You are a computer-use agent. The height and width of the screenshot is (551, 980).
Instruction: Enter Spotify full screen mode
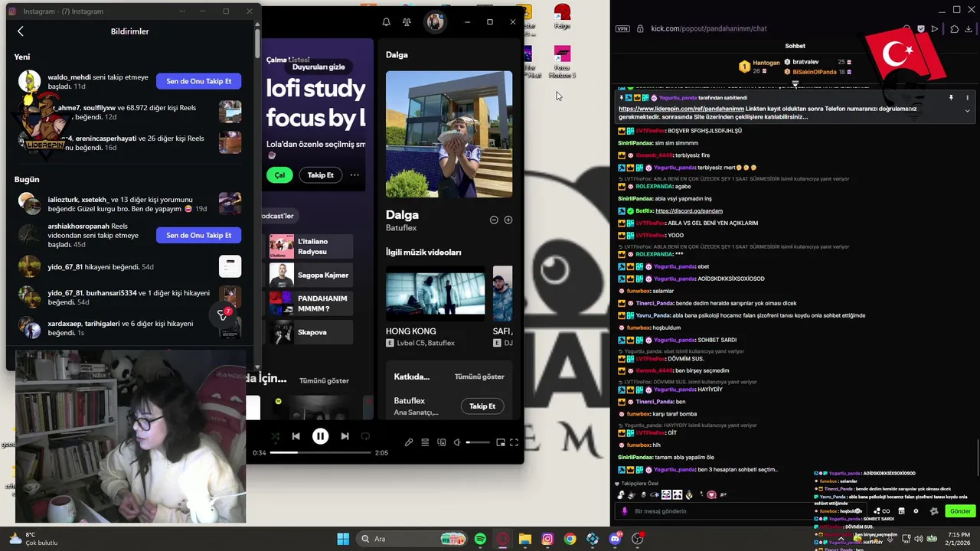[x=514, y=442]
